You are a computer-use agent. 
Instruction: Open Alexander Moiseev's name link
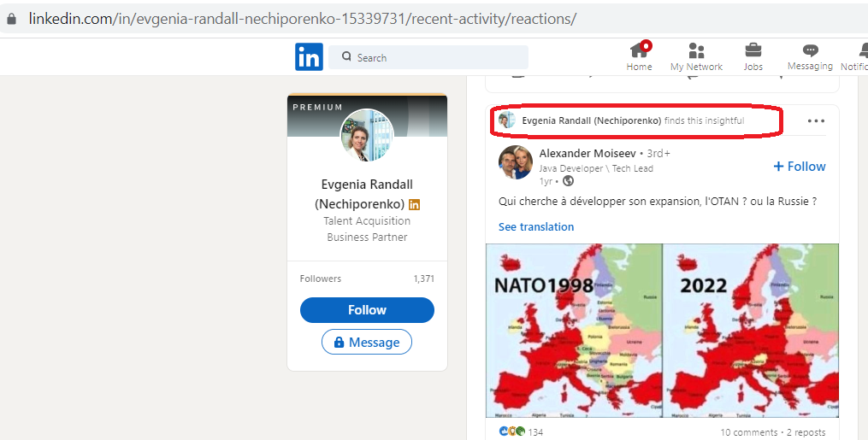588,153
